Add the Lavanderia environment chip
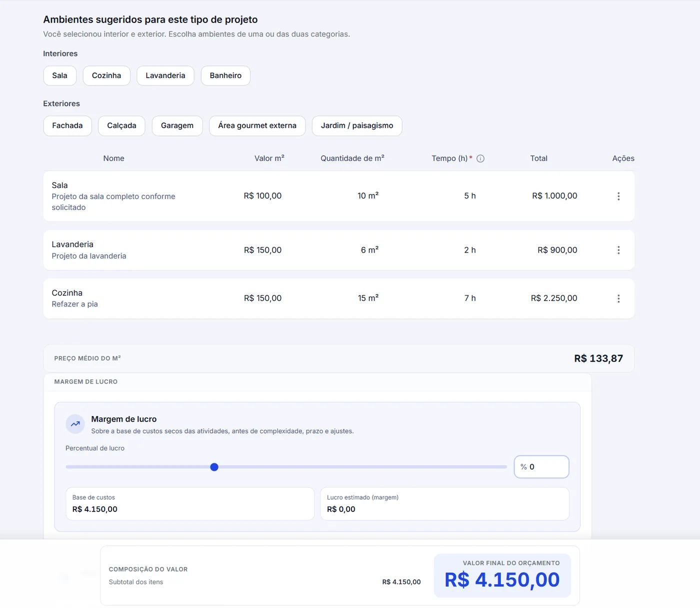 tap(165, 75)
